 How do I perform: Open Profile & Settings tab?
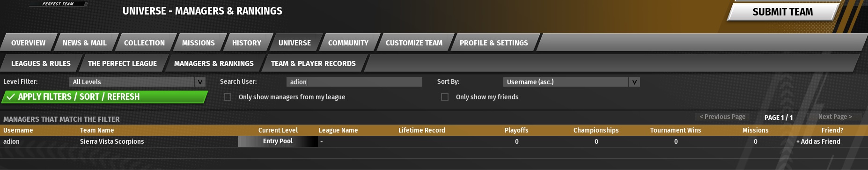coord(494,43)
